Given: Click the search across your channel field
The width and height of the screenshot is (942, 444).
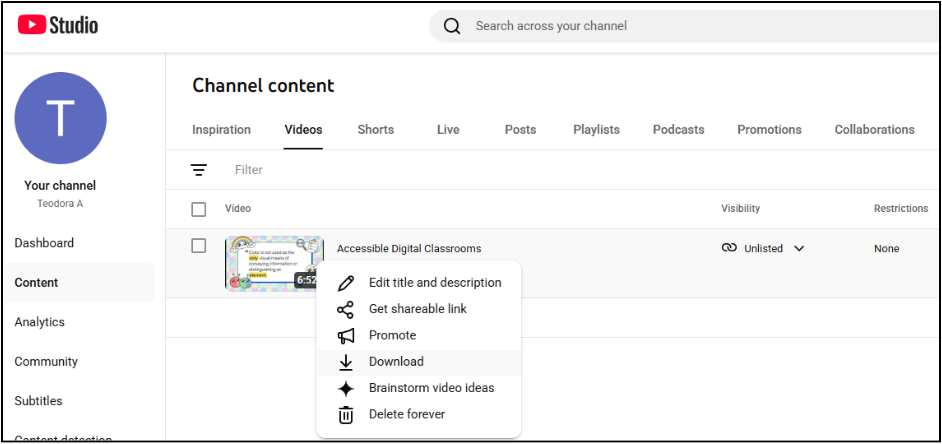Looking at the screenshot, I should click(650, 26).
